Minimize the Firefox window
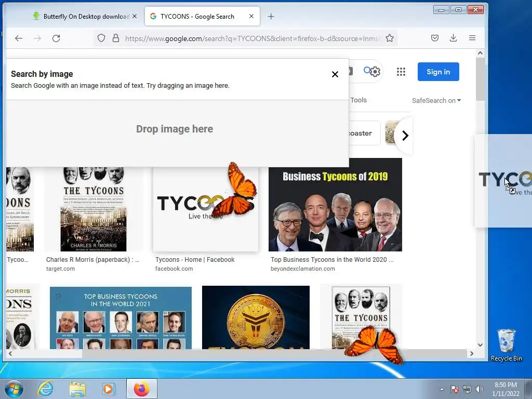 tap(441, 10)
